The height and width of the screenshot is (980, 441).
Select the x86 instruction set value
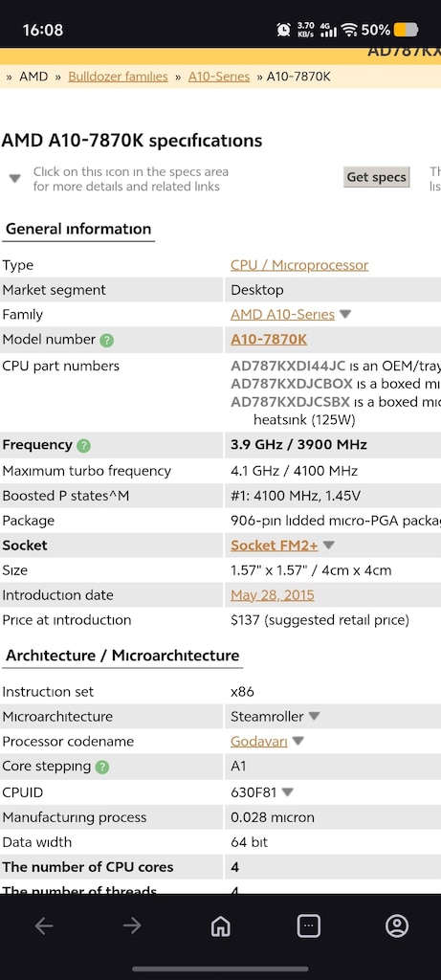(242, 692)
